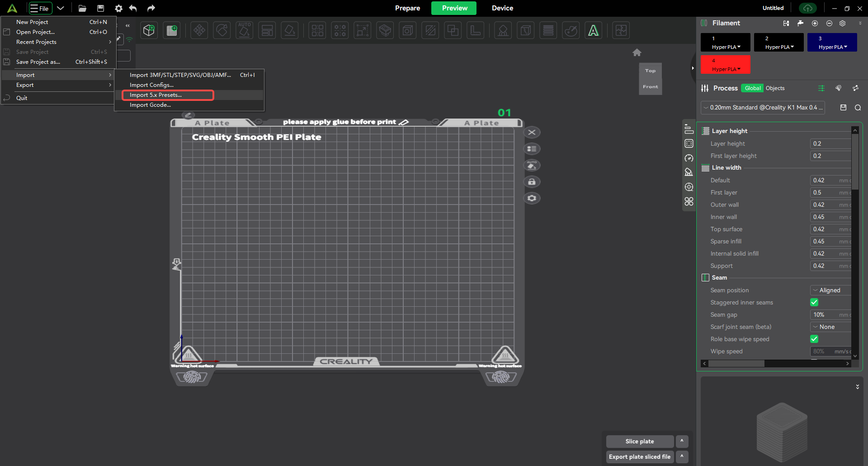Viewport: 868px width, 466px height.
Task: Toggle Staggered inner seams checkbox
Action: [814, 302]
